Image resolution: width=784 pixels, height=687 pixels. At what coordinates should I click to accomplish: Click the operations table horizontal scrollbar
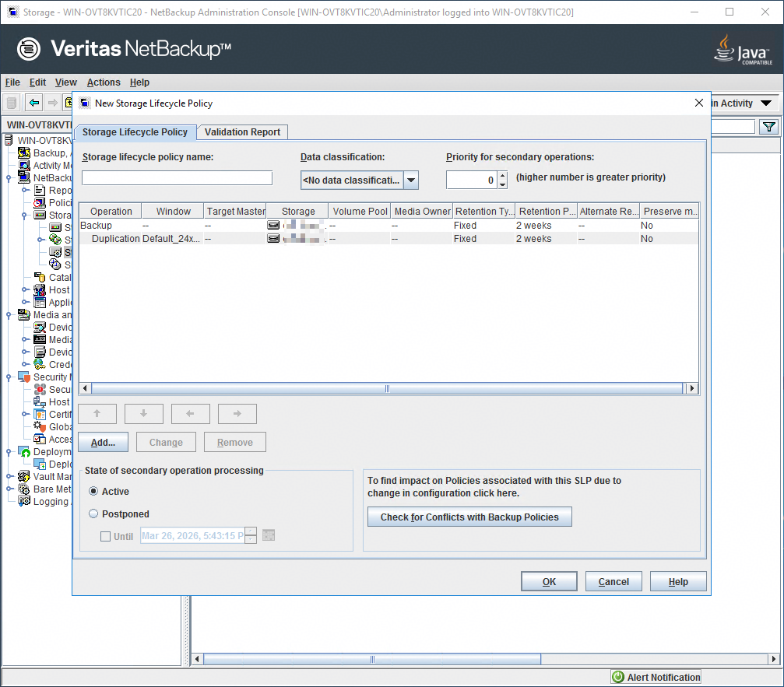tap(388, 388)
